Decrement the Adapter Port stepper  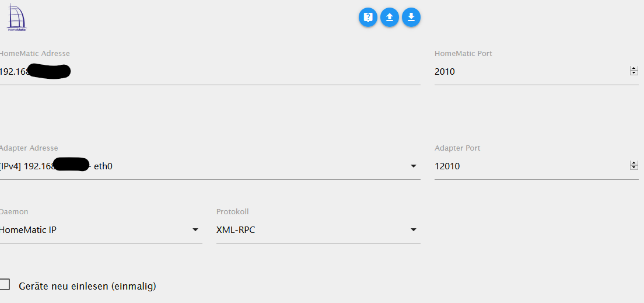tap(633, 168)
